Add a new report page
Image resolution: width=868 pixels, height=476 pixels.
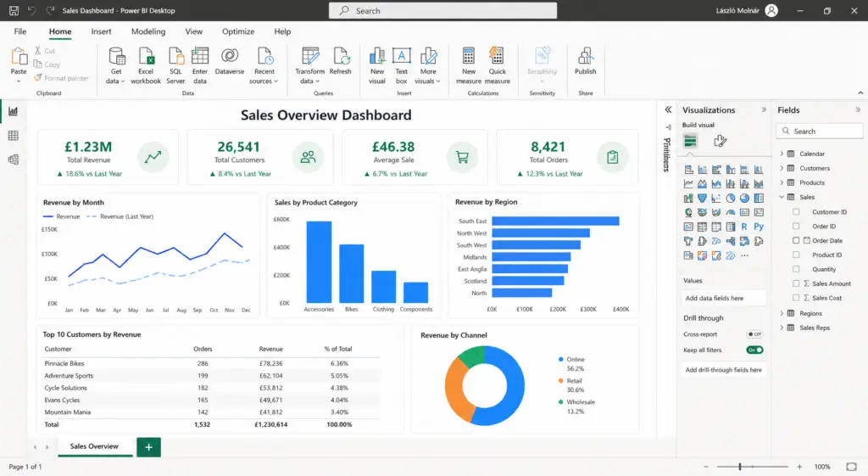click(x=148, y=446)
